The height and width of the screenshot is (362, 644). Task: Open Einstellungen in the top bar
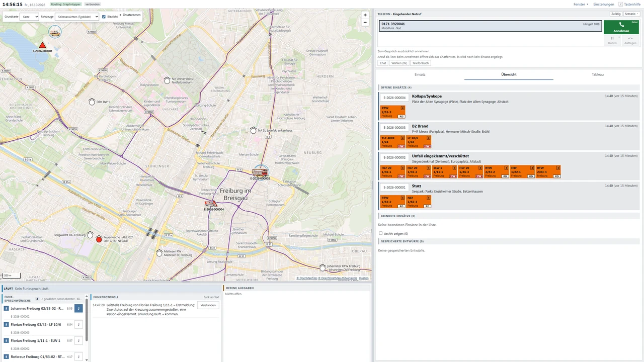coord(604,4)
